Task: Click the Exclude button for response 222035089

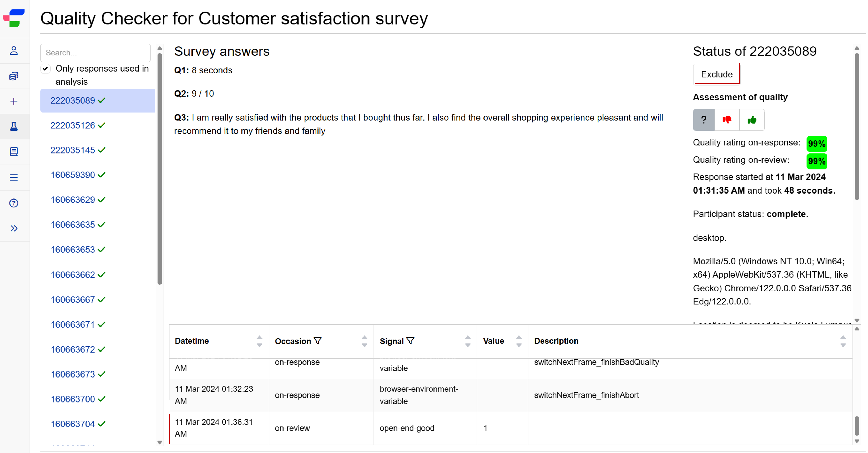Action: pos(716,74)
